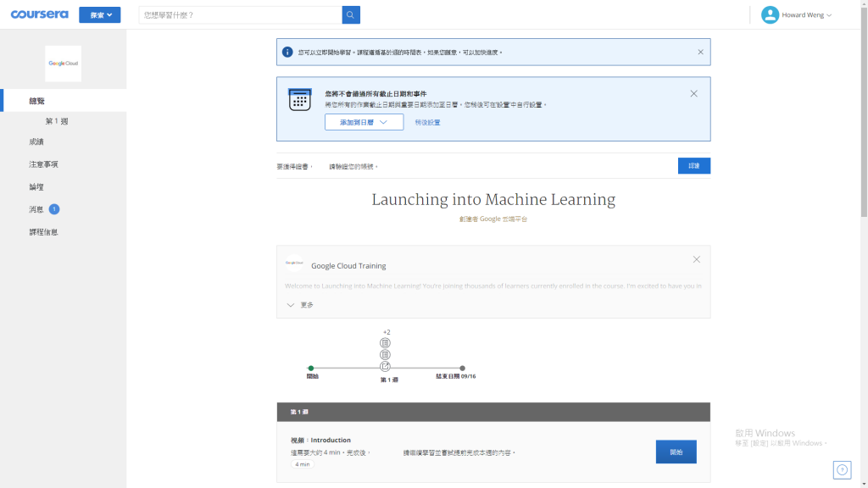Click the top reading icon above timeline
868x488 pixels.
[x=386, y=343]
